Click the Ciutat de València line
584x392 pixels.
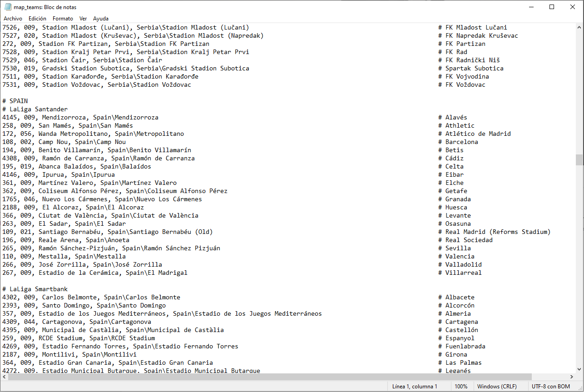(x=100, y=215)
